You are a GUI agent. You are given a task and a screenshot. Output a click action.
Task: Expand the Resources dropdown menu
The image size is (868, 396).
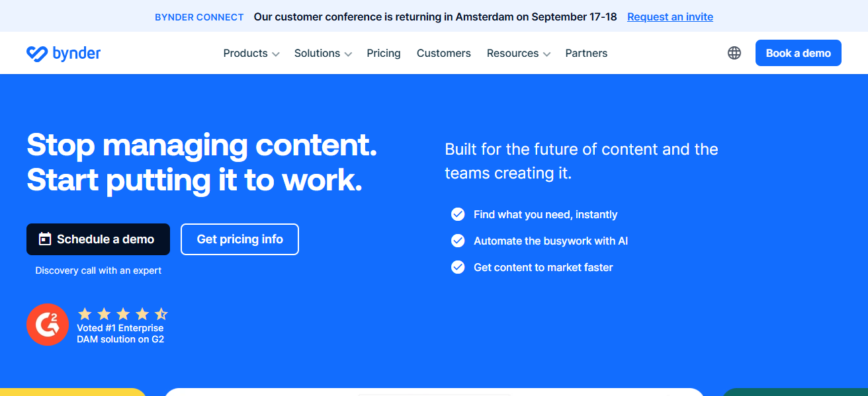pyautogui.click(x=519, y=54)
